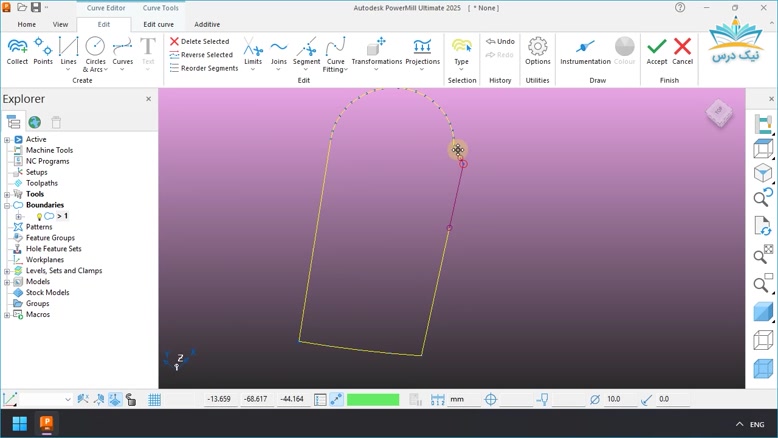778x438 pixels.
Task: Click the green status progress bar
Action: click(x=373, y=400)
